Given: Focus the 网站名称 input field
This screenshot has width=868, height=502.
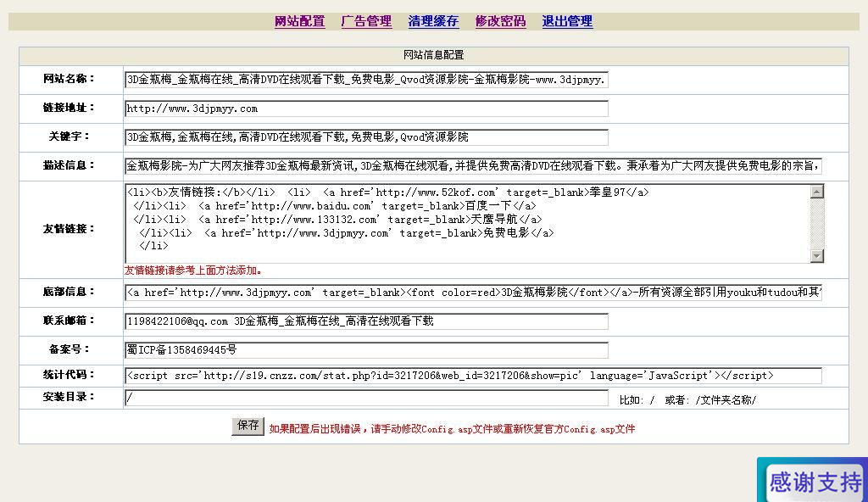Looking at the screenshot, I should pos(366,79).
